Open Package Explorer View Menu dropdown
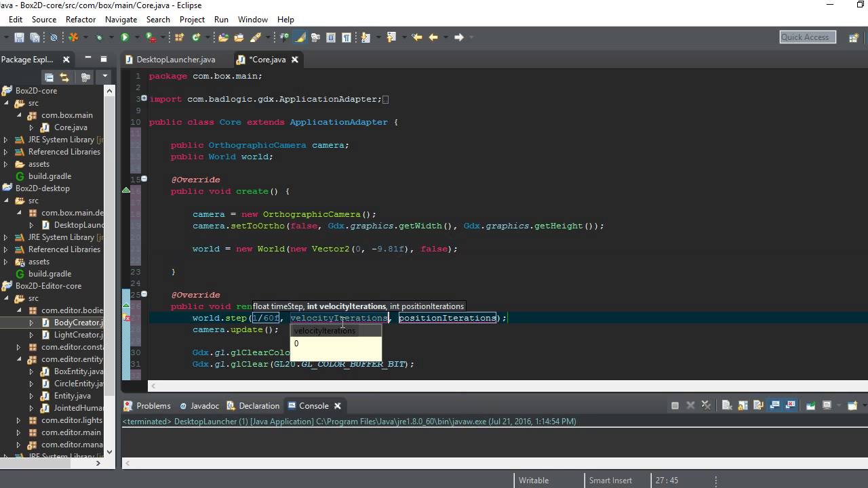Viewport: 868px width, 488px height. 106,77
